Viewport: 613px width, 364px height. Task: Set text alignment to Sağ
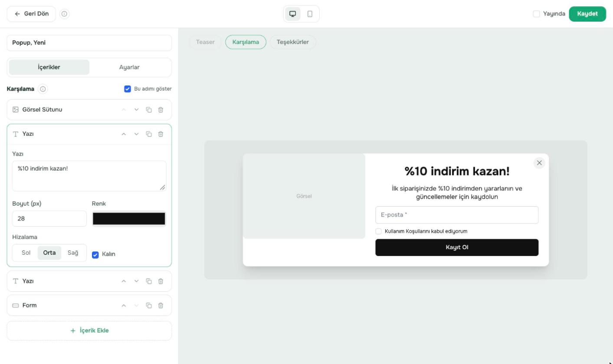click(x=73, y=253)
